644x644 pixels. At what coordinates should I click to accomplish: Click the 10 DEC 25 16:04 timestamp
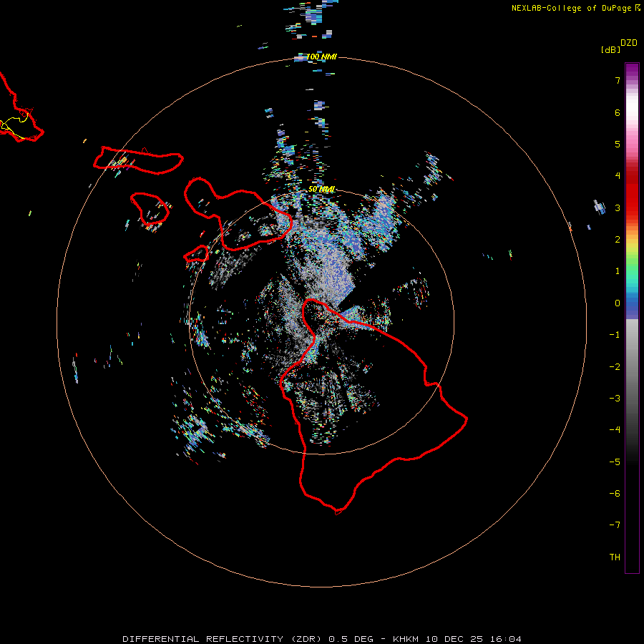click(x=473, y=639)
